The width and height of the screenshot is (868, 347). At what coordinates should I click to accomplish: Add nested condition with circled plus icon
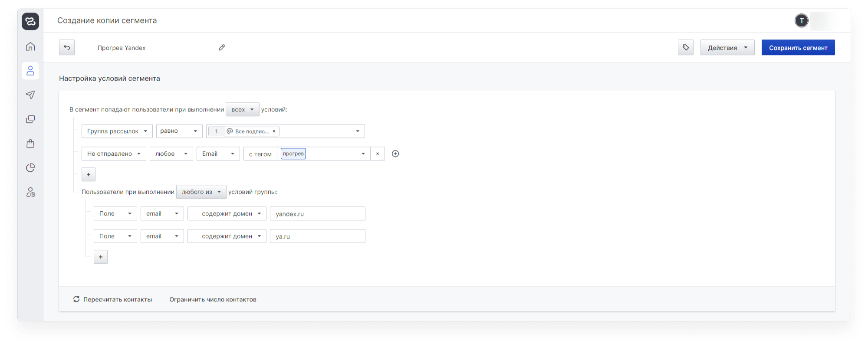(395, 154)
